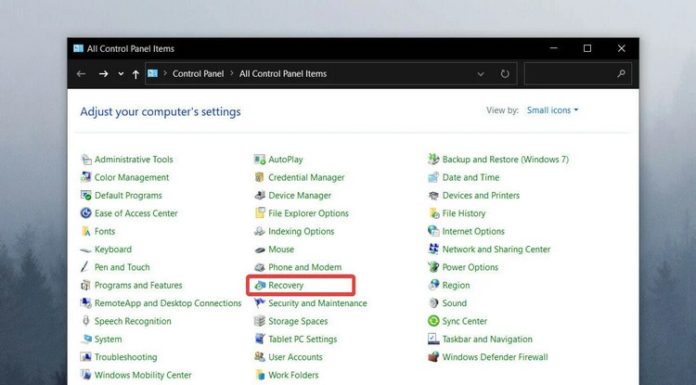
Task: Click the address bar Control Panel icon
Action: pyautogui.click(x=153, y=74)
